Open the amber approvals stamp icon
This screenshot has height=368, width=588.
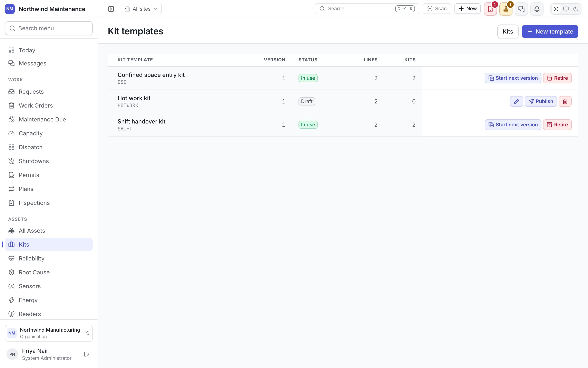[x=506, y=9]
